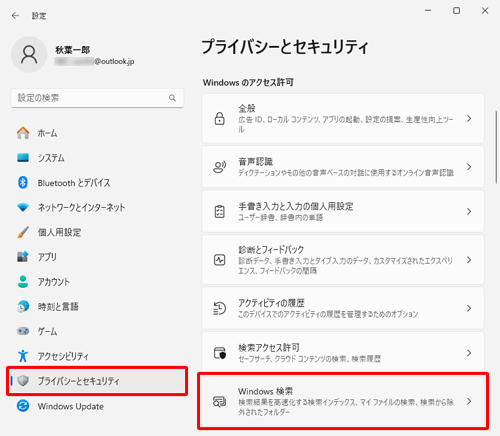Click the @outlook.jp email address
500x436 pixels.
tap(95, 61)
